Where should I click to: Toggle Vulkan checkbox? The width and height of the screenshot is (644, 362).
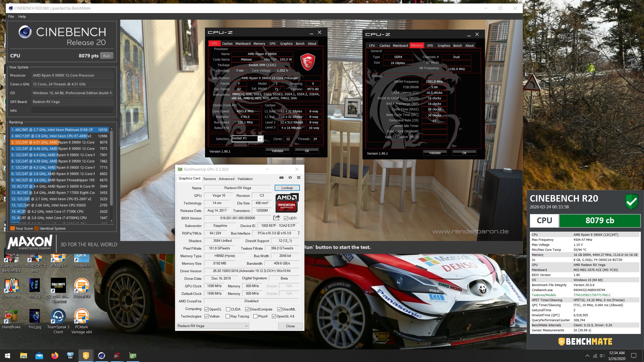tap(207, 316)
